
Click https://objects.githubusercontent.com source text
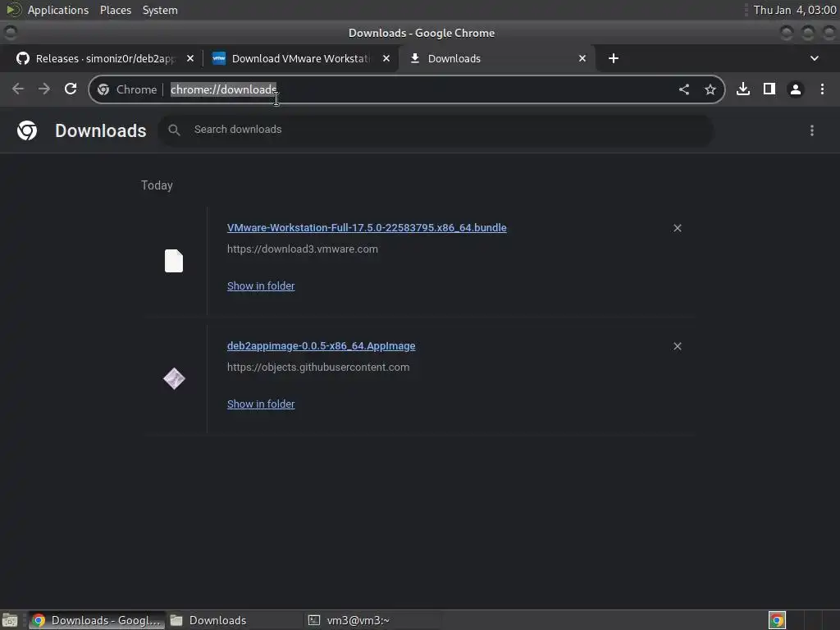click(318, 367)
